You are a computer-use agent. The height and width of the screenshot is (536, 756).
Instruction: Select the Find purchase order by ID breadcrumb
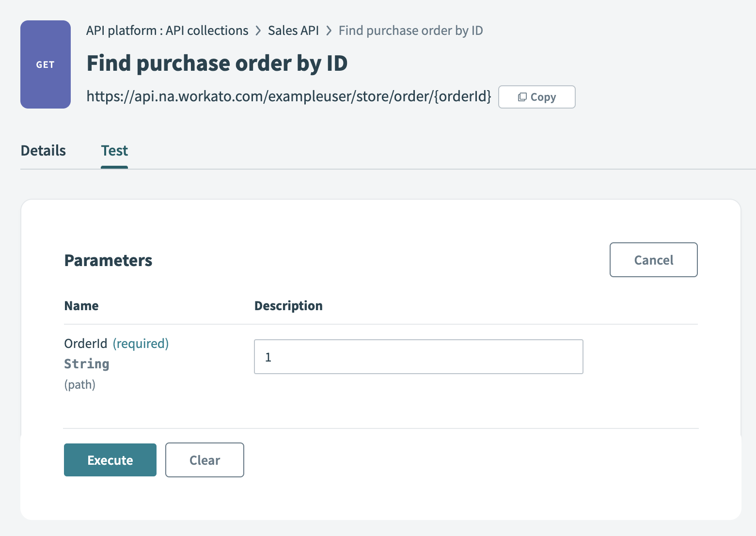click(410, 30)
